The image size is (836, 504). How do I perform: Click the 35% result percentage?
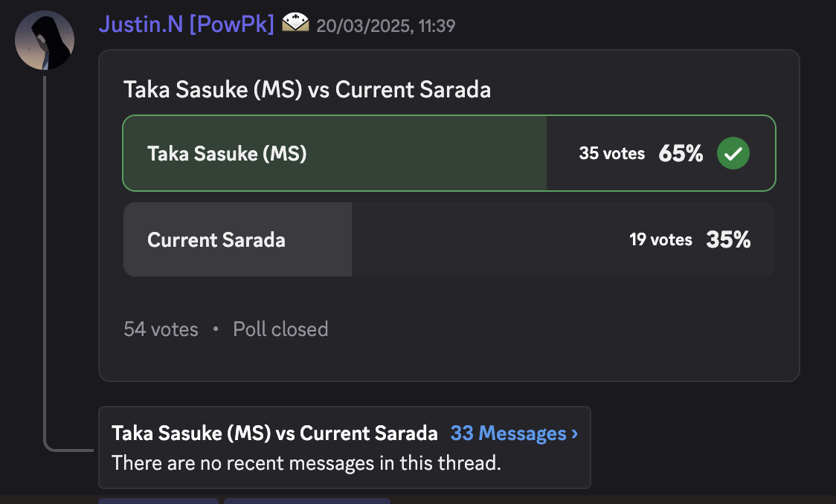click(728, 240)
